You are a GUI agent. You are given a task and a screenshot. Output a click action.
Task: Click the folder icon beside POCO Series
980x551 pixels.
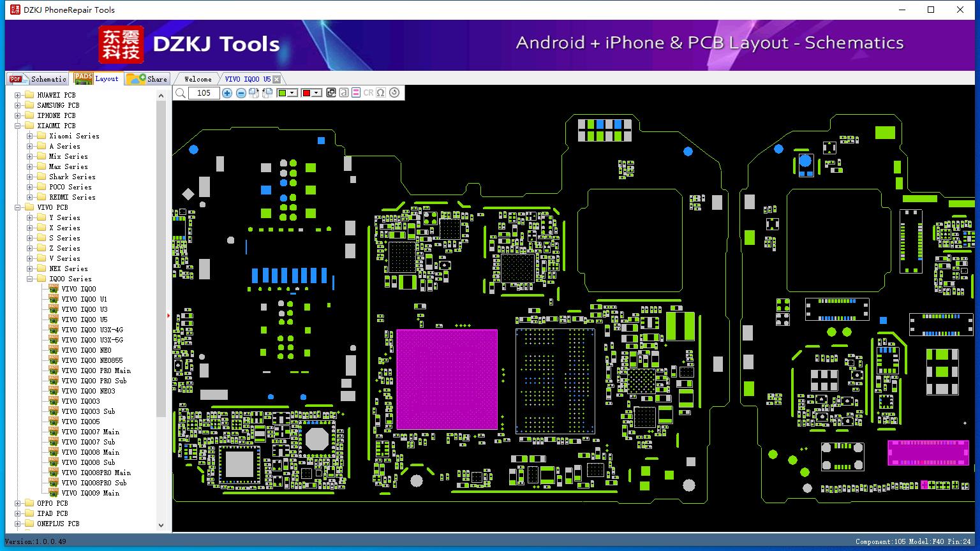point(41,187)
